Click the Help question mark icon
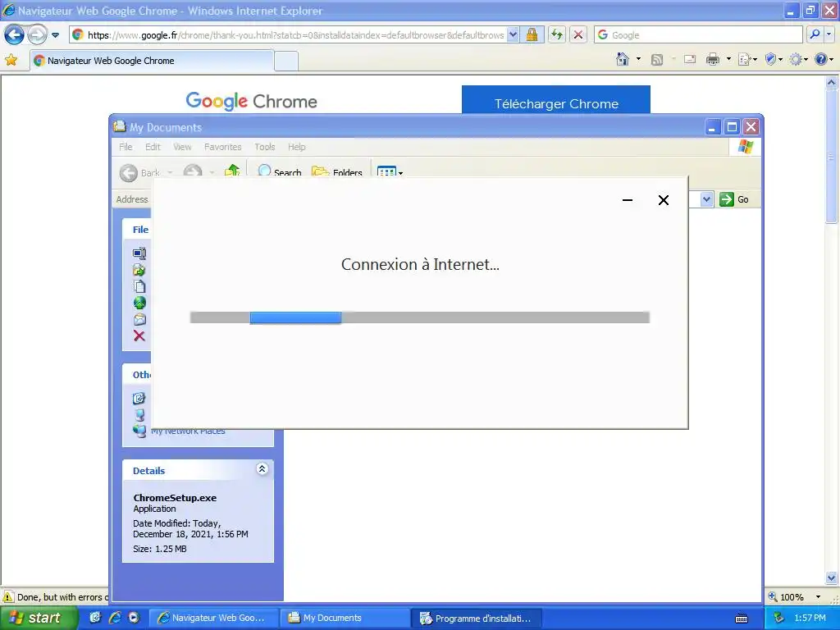Viewport: 840px width, 630px height. tap(820, 59)
